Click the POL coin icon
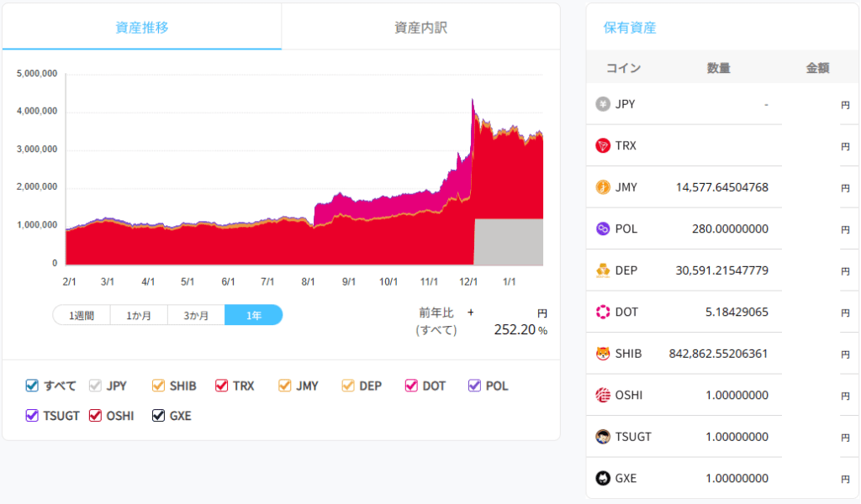The height and width of the screenshot is (504, 861). (x=603, y=229)
